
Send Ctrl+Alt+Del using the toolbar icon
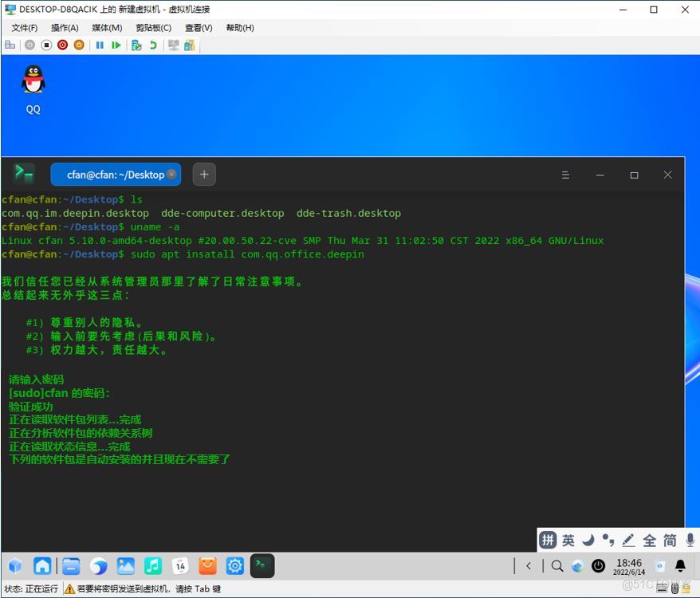(x=10, y=45)
